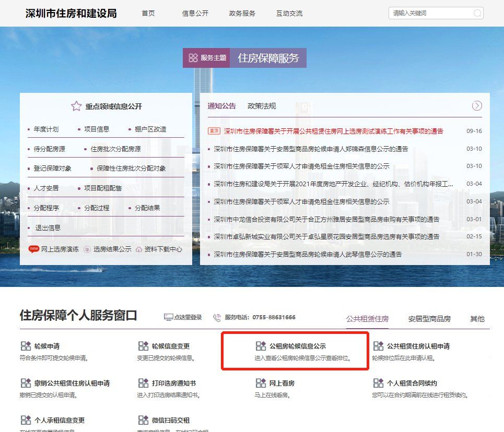Screen dimensions: 504x432
Task: Click the circular arrow icon for more notices
Action: 477,106
